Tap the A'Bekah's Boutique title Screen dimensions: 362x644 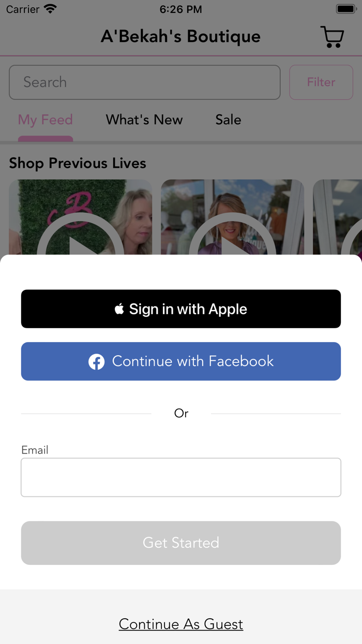(x=180, y=36)
